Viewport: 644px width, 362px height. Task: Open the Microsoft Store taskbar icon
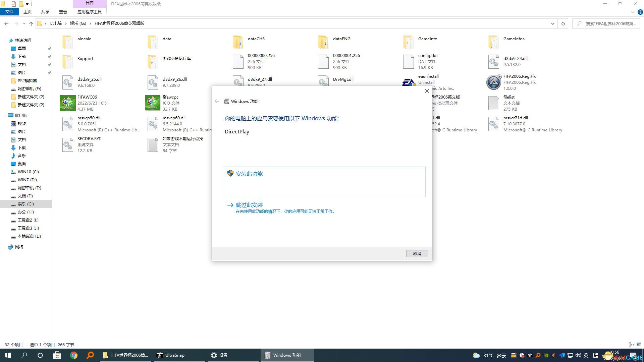coord(57,355)
